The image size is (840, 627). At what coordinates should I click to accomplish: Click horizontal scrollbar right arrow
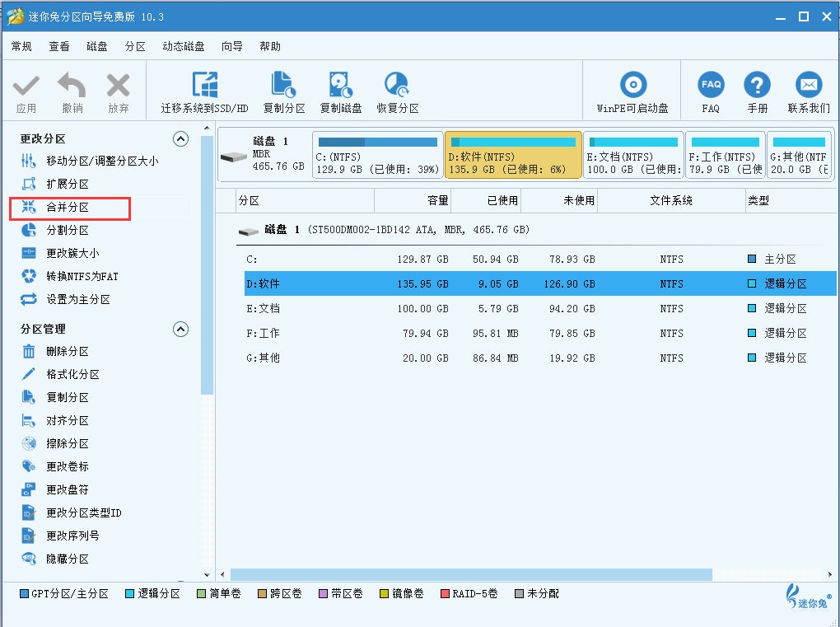pos(830,574)
